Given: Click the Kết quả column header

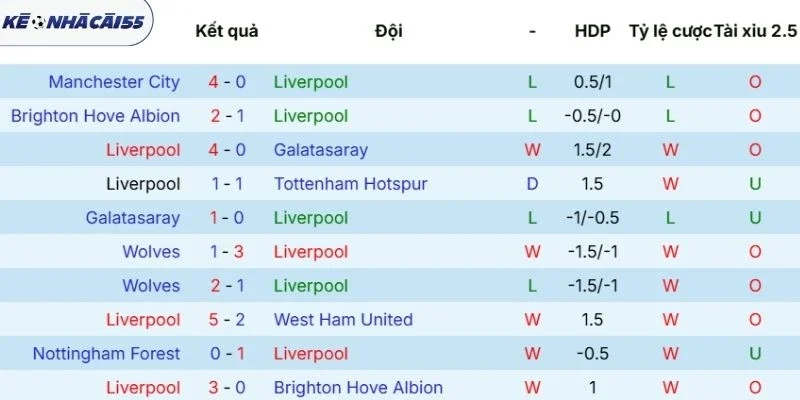Looking at the screenshot, I should pos(227,31).
